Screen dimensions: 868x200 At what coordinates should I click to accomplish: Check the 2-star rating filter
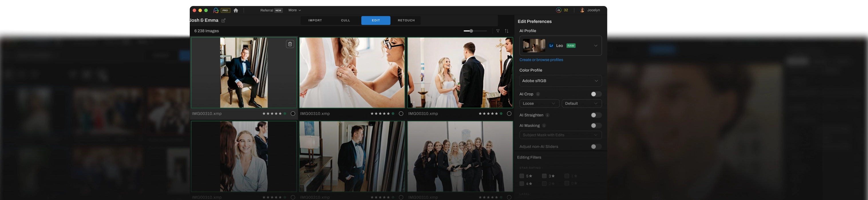pos(544,184)
